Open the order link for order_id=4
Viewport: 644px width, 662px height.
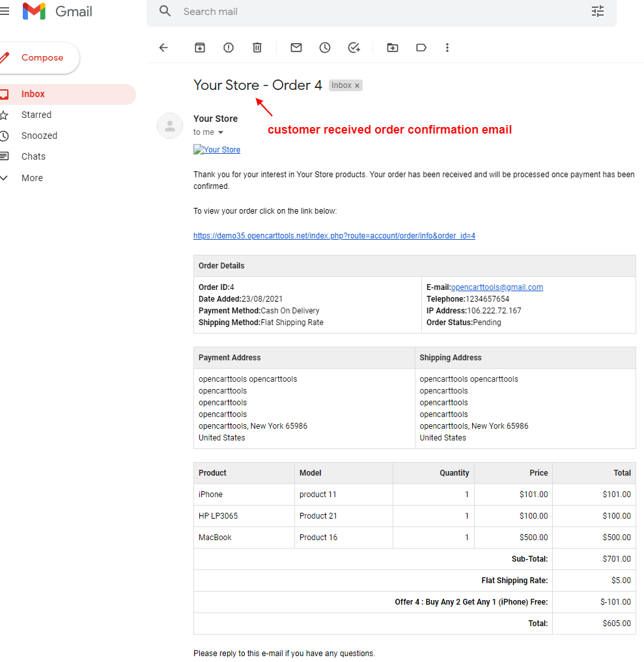tap(334, 235)
